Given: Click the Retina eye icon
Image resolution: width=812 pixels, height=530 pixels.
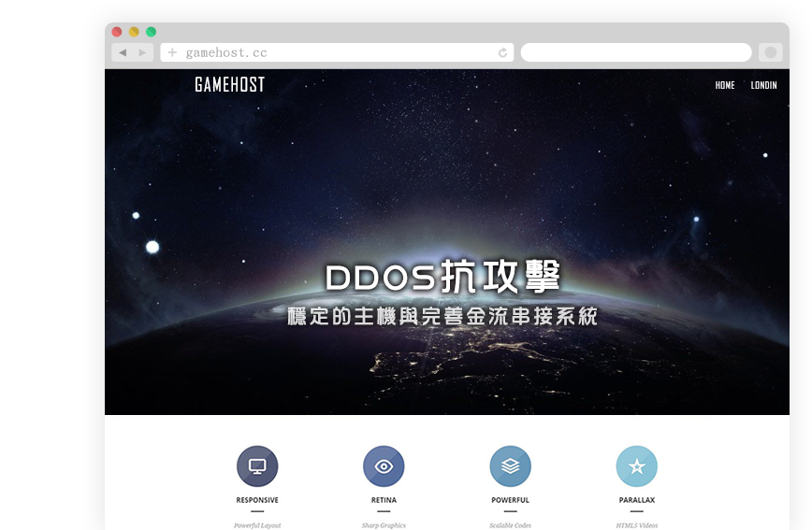Looking at the screenshot, I should [x=384, y=466].
